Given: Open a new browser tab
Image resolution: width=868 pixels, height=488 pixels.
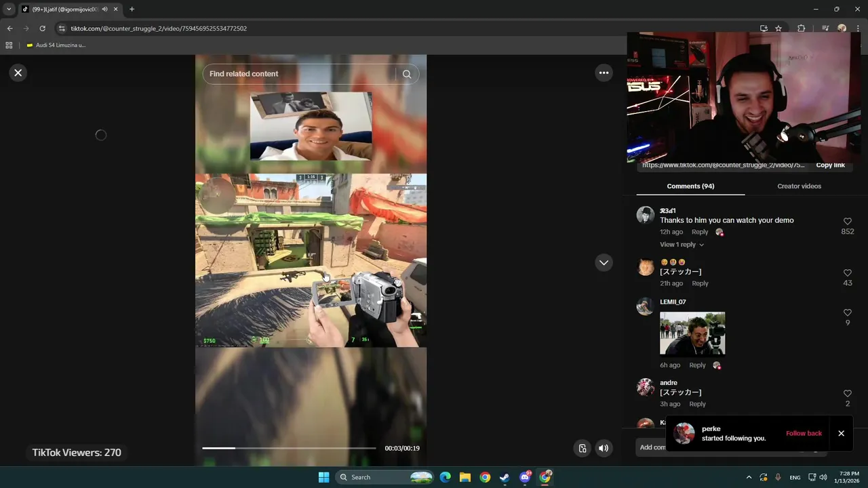Looking at the screenshot, I should point(132,9).
